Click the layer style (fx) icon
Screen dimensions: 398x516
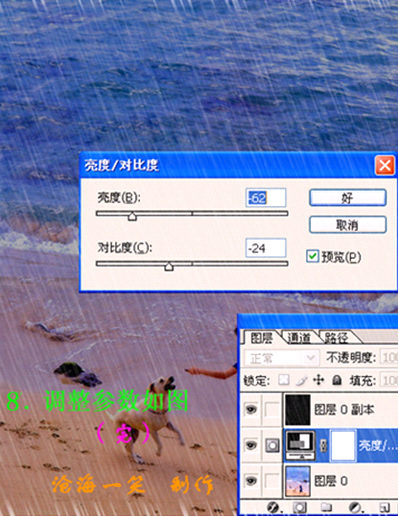coord(274,508)
